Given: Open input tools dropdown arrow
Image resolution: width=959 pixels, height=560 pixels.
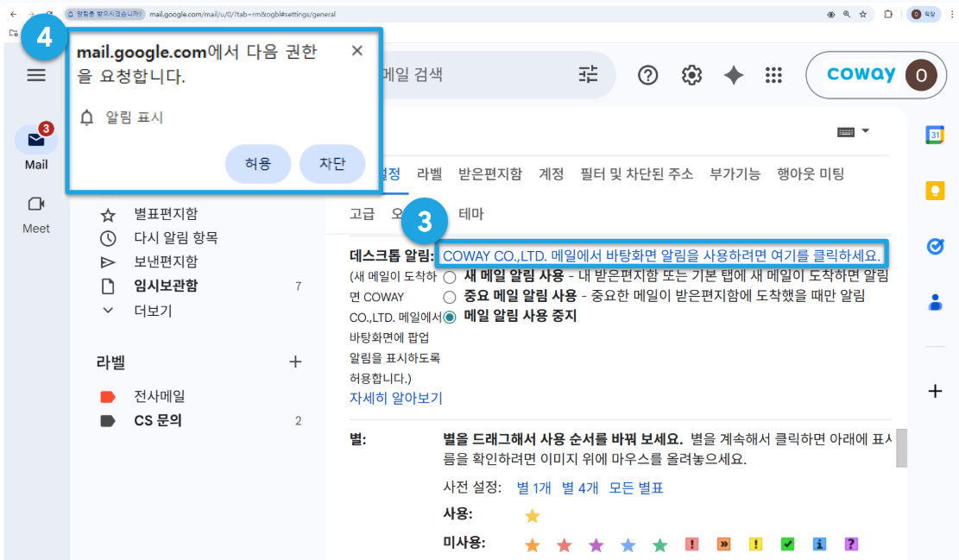Looking at the screenshot, I should click(866, 131).
